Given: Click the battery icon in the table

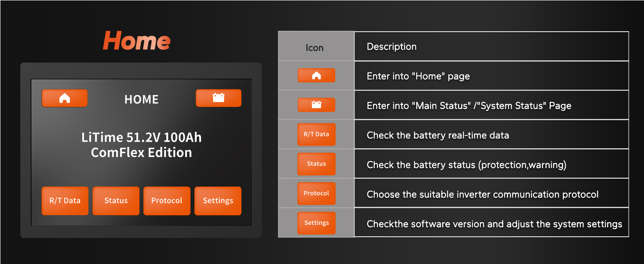Looking at the screenshot, I should click(316, 105).
